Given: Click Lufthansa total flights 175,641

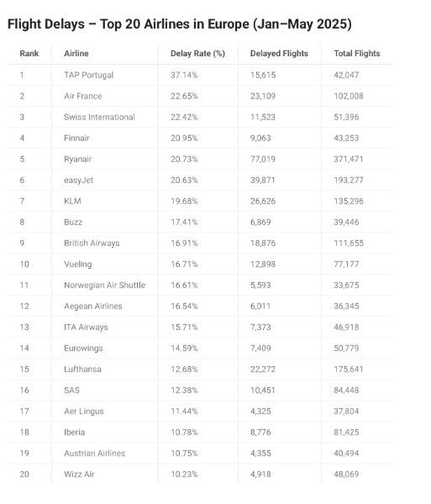Looking at the screenshot, I should [349, 369].
